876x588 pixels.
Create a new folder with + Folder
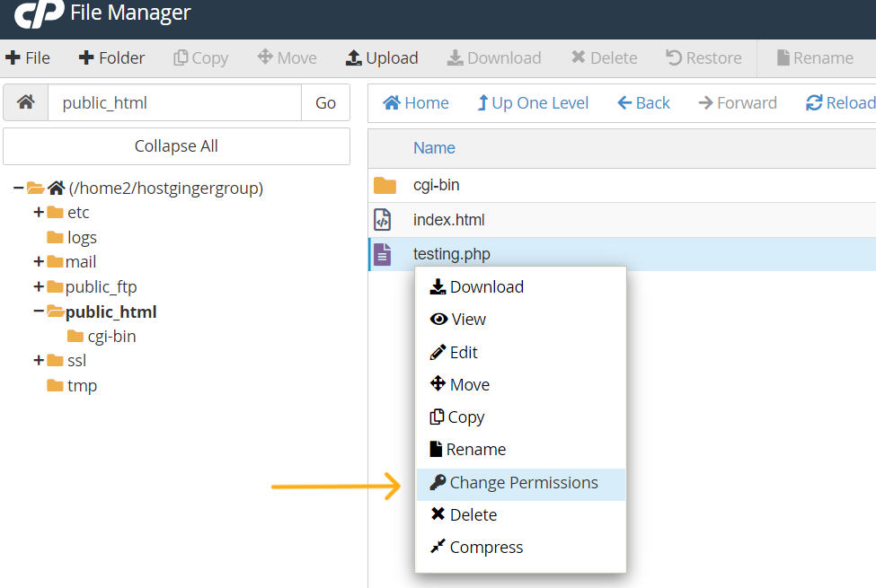tap(111, 57)
